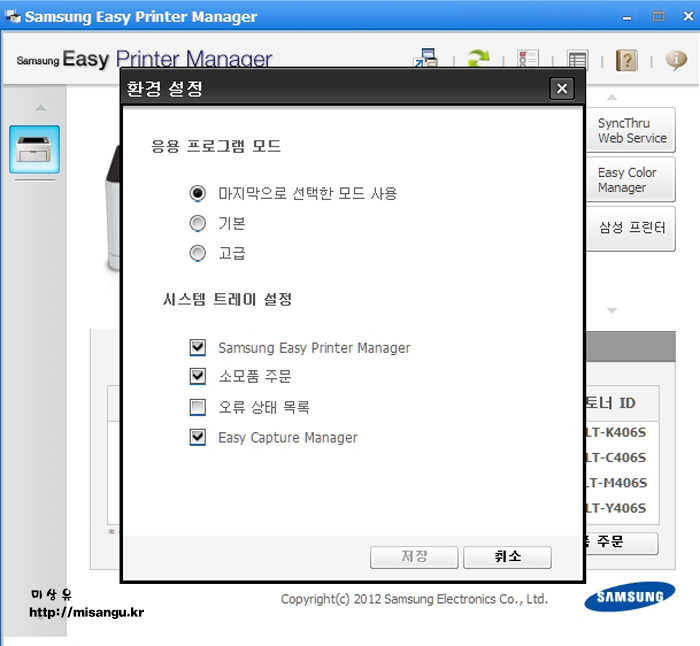Select 마지막으로 선택한 모드 사용 radio button
This screenshot has height=646, width=700.
click(197, 193)
